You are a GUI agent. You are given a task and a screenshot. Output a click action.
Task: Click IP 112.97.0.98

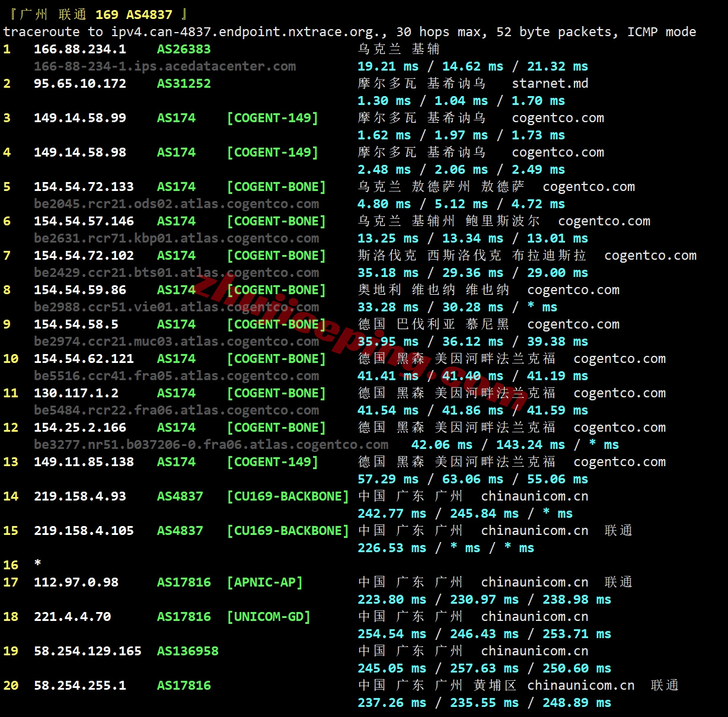(x=76, y=582)
